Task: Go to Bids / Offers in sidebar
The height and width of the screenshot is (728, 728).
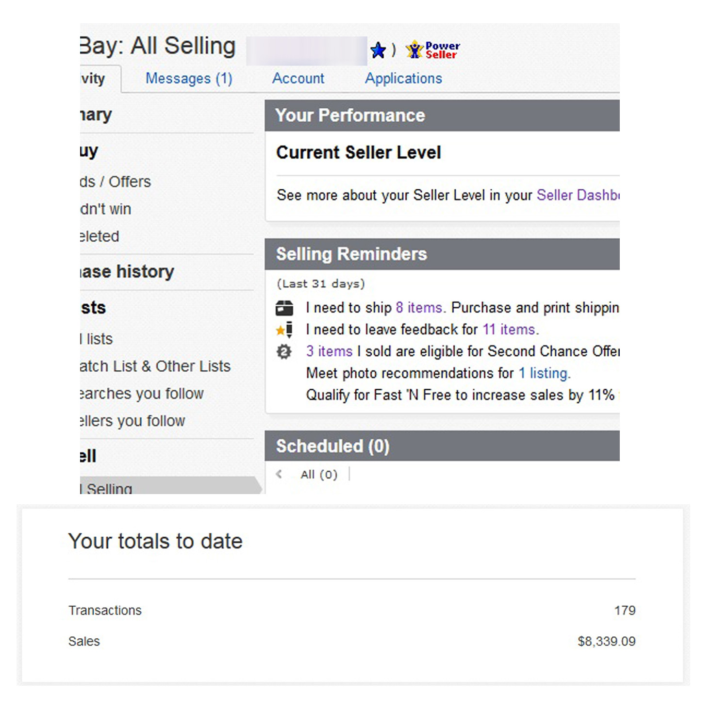Action: [116, 182]
